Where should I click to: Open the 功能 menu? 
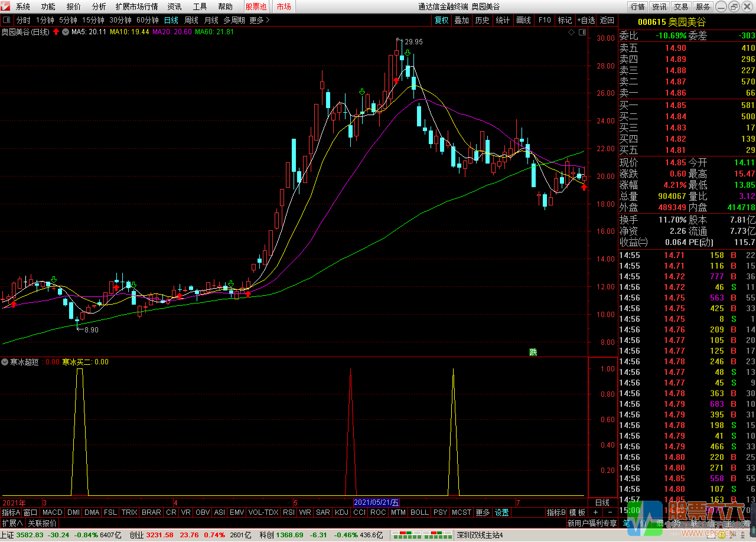[48, 6]
